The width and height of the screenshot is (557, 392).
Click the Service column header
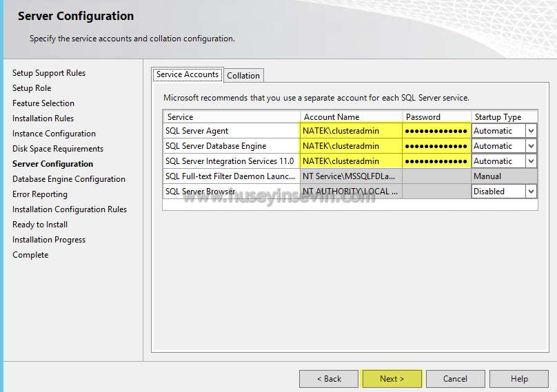pyautogui.click(x=232, y=117)
